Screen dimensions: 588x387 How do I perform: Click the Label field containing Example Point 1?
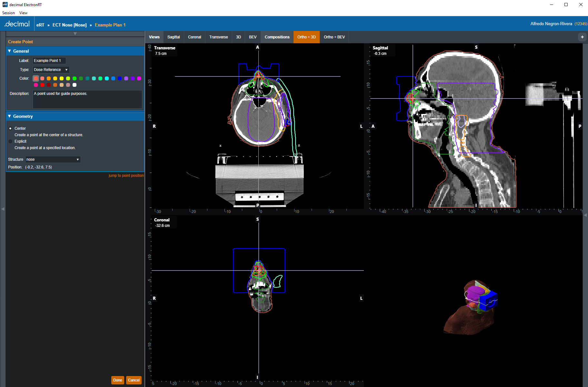point(49,61)
